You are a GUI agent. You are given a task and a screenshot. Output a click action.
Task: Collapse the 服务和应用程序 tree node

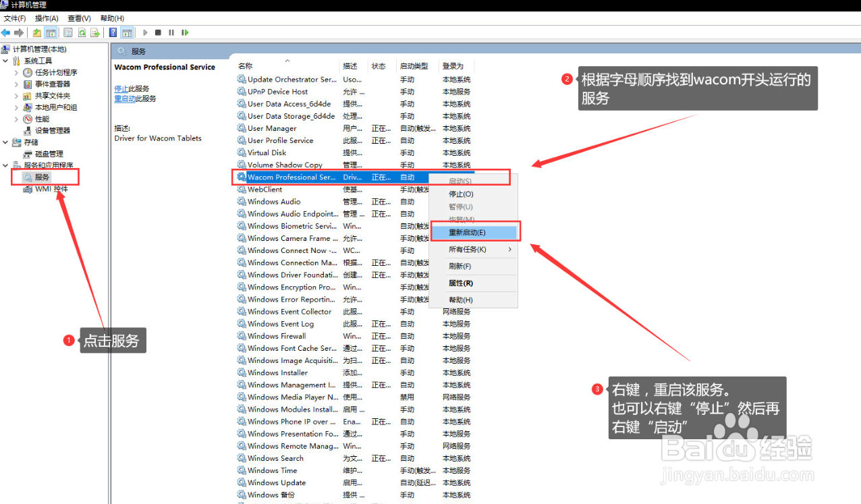pyautogui.click(x=6, y=165)
